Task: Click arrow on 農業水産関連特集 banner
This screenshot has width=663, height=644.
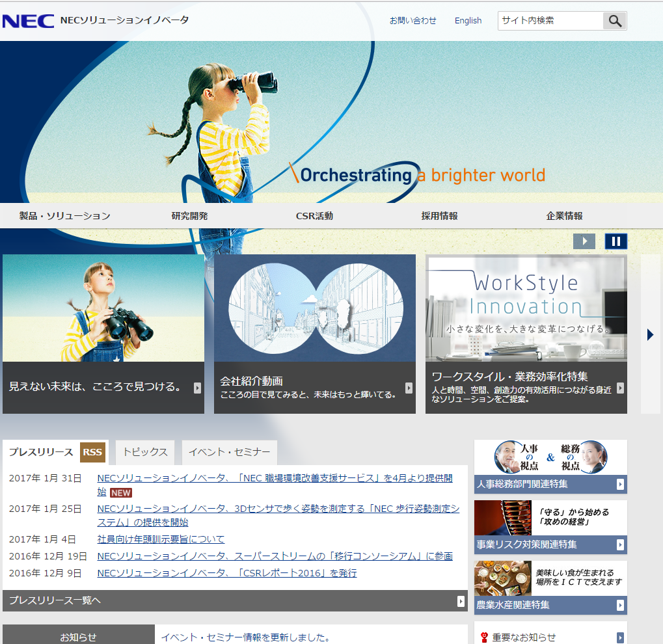Action: pyautogui.click(x=620, y=605)
